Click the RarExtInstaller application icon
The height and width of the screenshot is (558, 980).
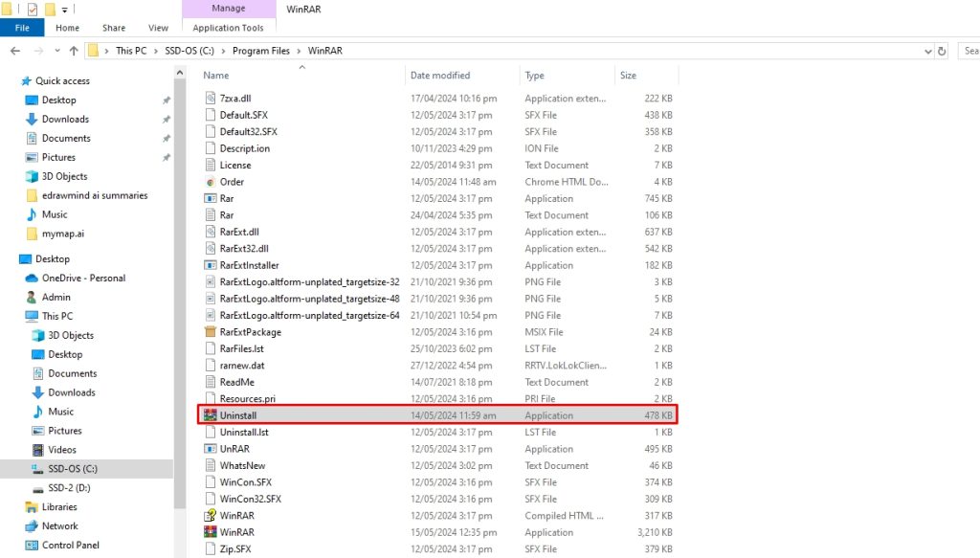point(210,265)
